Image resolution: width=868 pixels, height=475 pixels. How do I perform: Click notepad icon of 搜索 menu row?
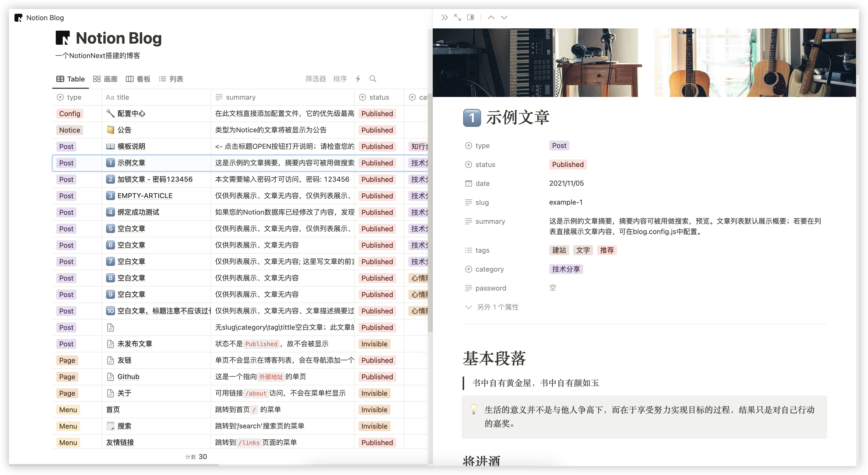111,426
